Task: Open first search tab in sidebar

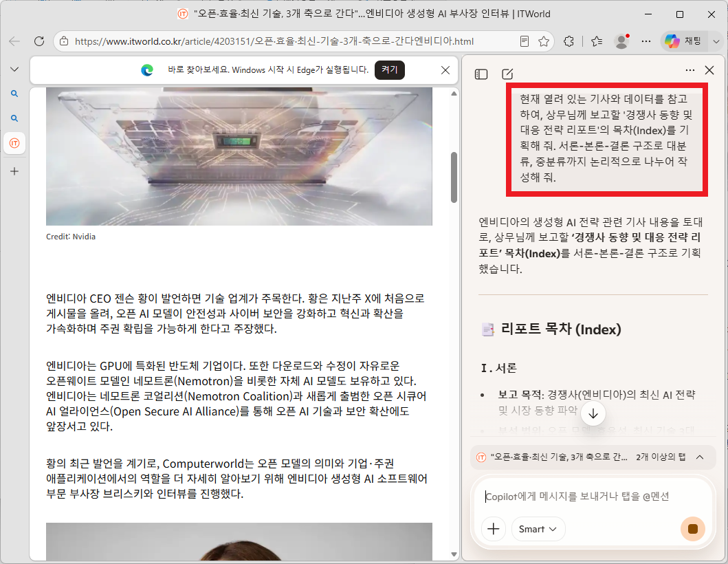Action: [x=14, y=94]
